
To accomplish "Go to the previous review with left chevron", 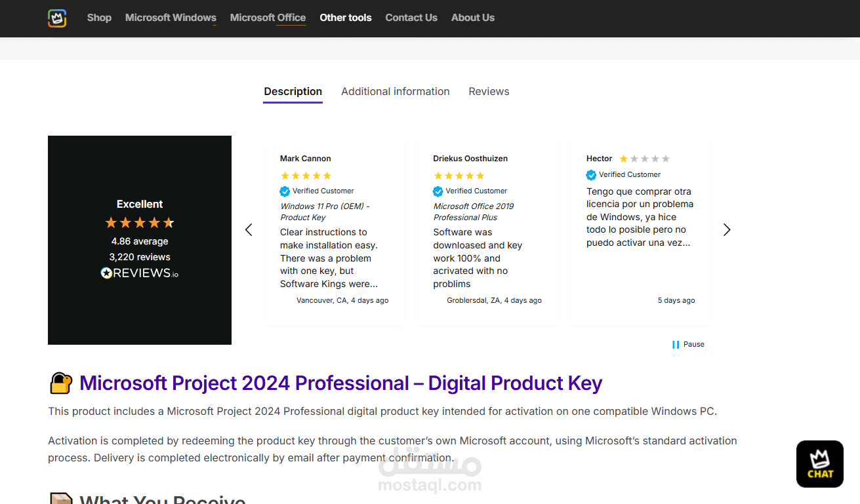I will click(x=249, y=230).
